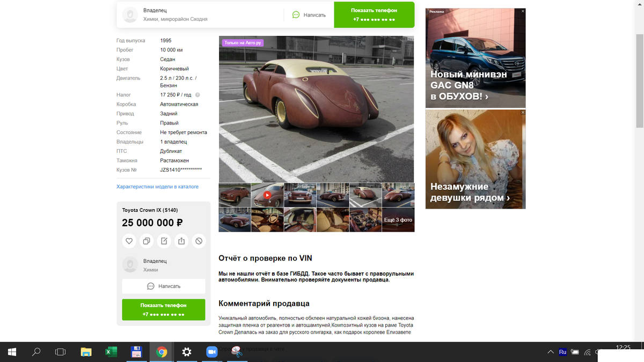Open Settings gear on the taskbar
This screenshot has width=644, height=362.
coord(187,352)
